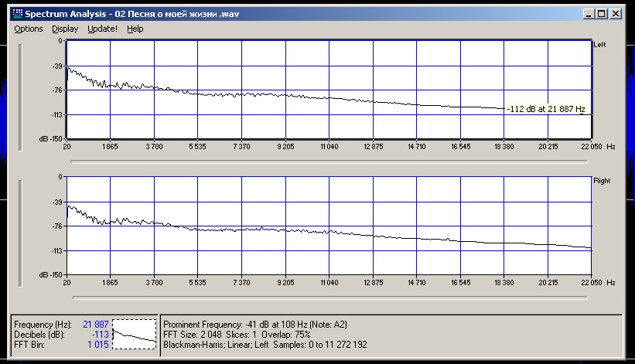The height and width of the screenshot is (364, 635).
Task: Click the Right channel vertical range slider
Action: tap(21, 232)
